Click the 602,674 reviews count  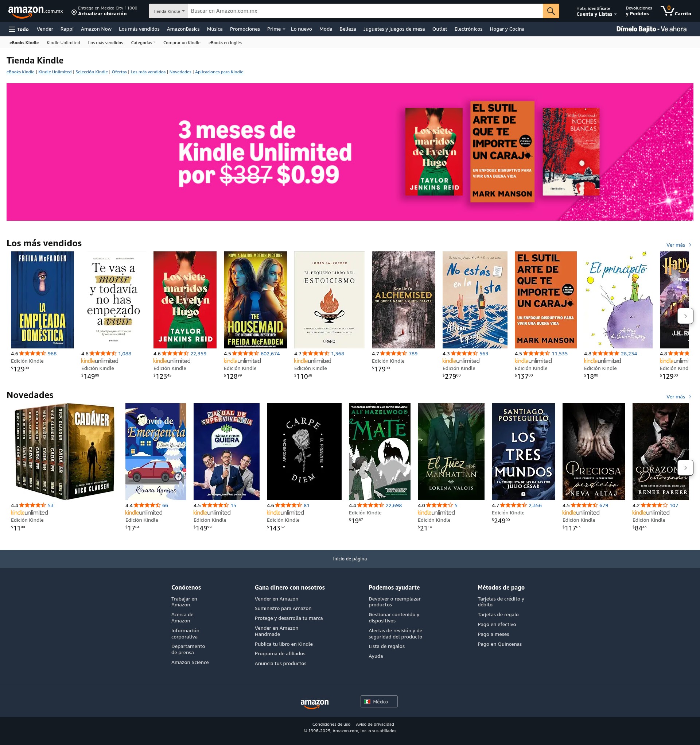(x=270, y=354)
